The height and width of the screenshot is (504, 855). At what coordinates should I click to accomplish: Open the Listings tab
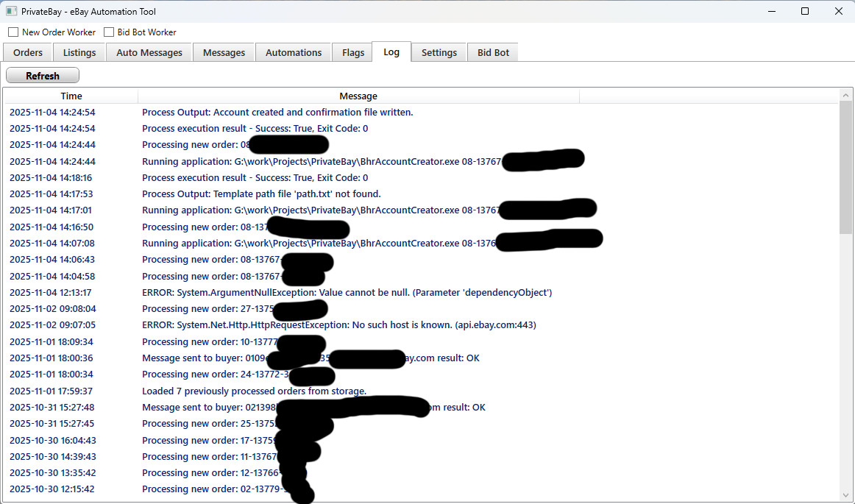point(79,52)
